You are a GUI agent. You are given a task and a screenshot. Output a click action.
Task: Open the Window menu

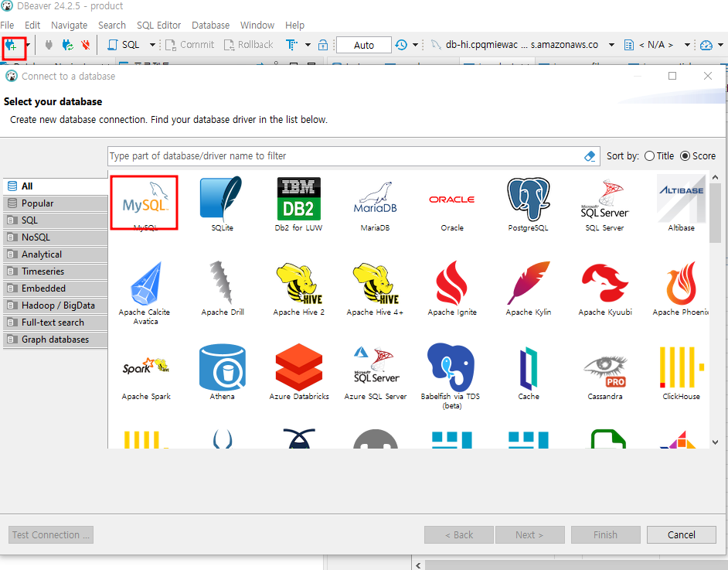[257, 25]
